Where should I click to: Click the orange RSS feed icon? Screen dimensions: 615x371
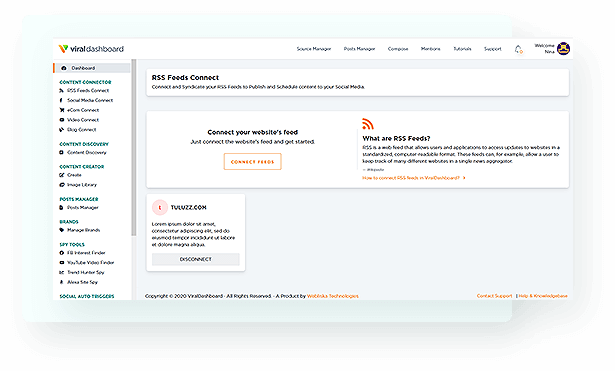pos(368,124)
